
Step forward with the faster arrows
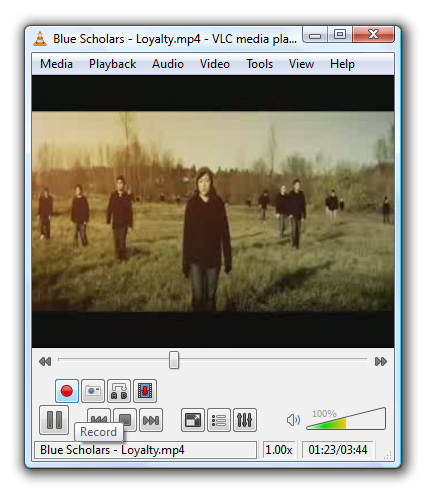(381, 361)
